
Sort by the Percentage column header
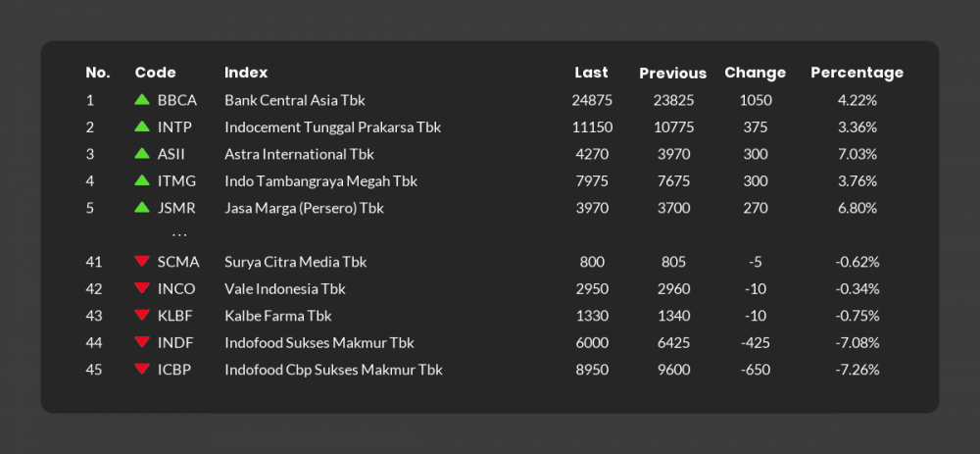tap(857, 73)
